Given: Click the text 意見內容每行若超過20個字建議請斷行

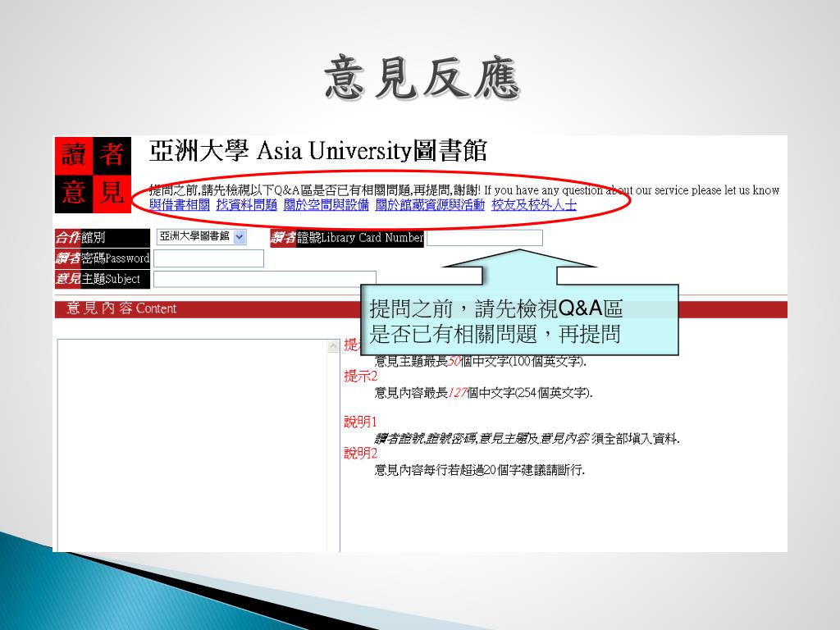Looking at the screenshot, I should point(479,470).
